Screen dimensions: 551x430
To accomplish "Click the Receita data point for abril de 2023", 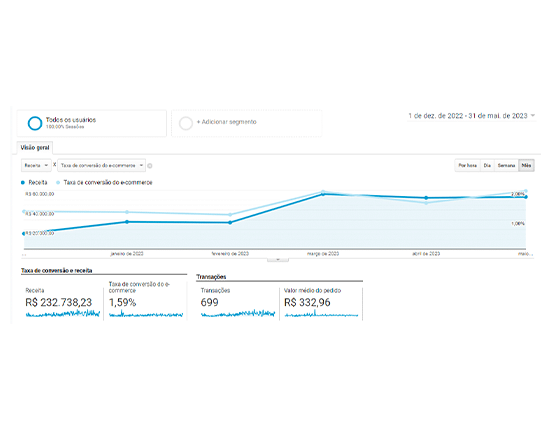I will tap(426, 198).
